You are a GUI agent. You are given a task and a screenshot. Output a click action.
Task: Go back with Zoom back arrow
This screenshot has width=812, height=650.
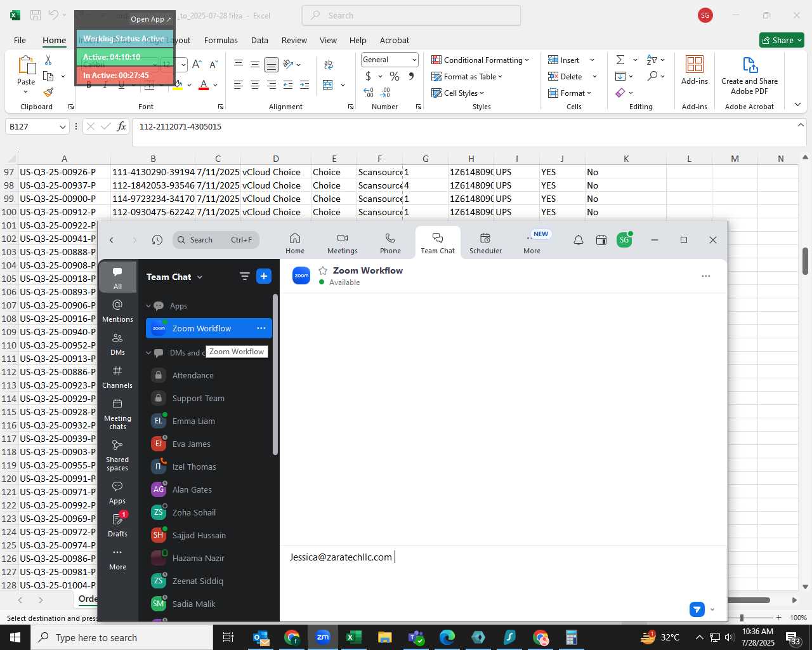tap(112, 240)
